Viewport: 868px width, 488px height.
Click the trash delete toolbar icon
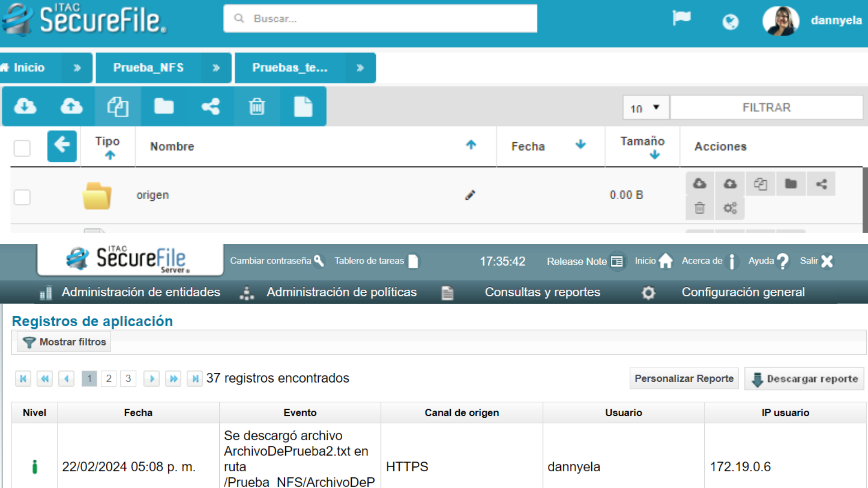pos(257,107)
